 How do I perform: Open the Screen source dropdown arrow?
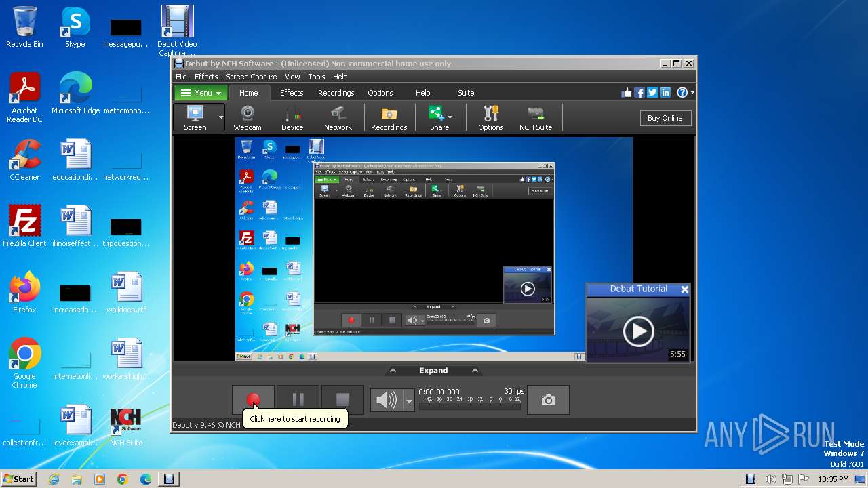220,118
